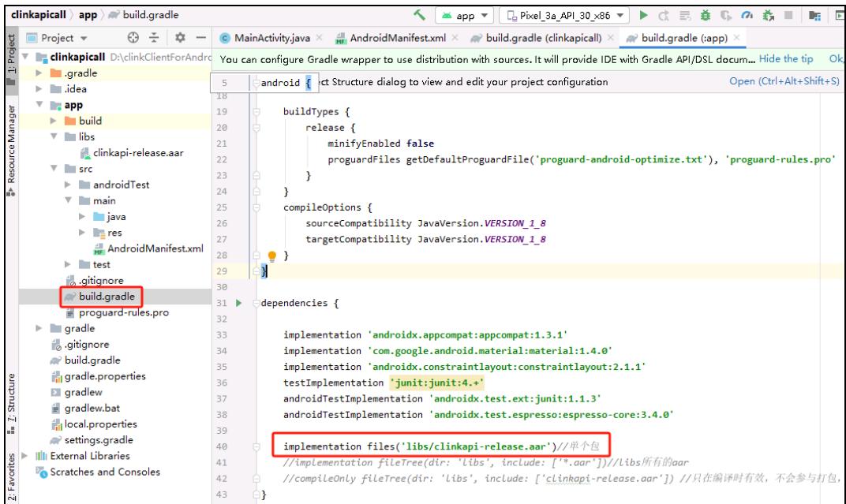Screen dimensions: 846x504
Task: Click the Make Project hammer icon
Action: click(x=425, y=14)
